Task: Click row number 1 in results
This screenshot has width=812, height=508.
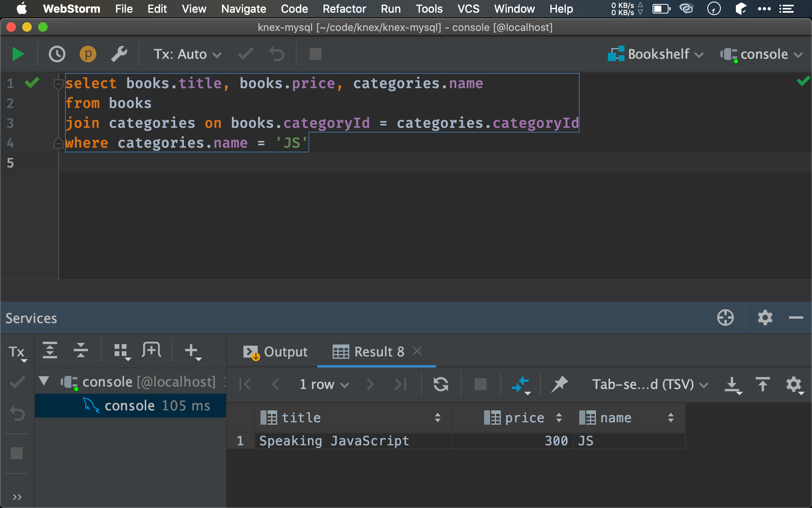Action: (x=240, y=441)
